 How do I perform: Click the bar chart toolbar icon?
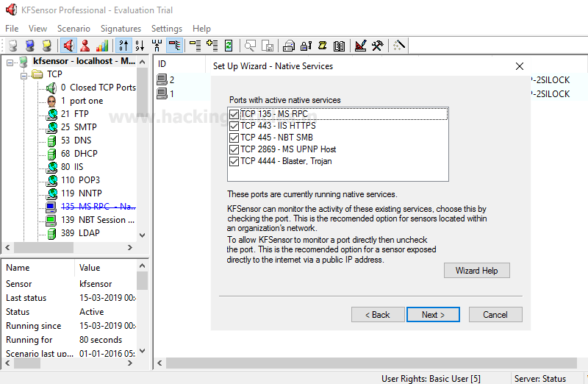pos(102,46)
